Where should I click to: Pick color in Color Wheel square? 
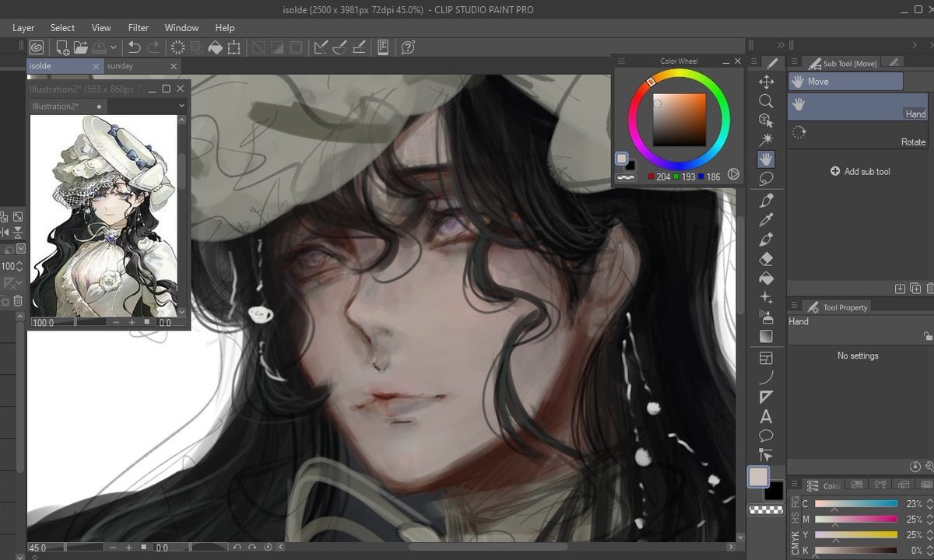[679, 120]
